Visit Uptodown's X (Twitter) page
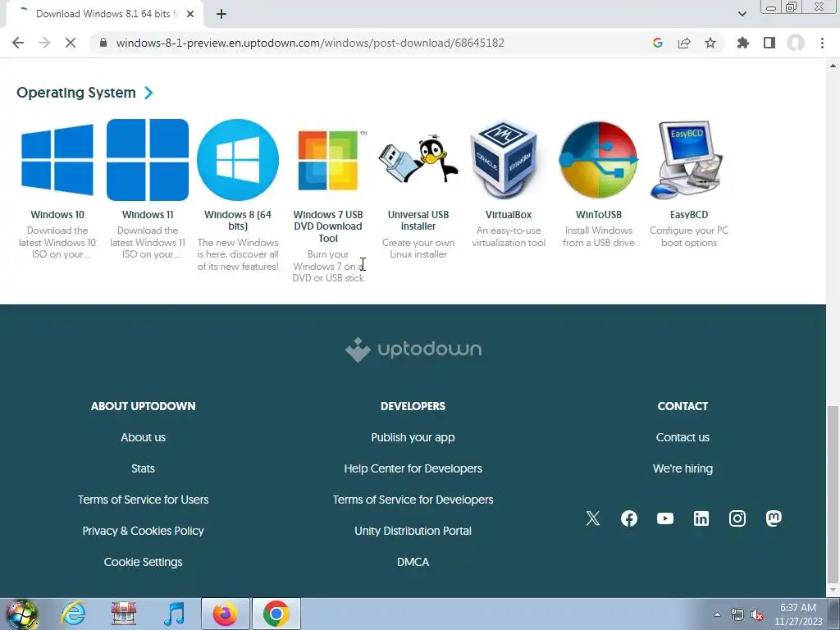The height and width of the screenshot is (630, 840). tap(593, 518)
